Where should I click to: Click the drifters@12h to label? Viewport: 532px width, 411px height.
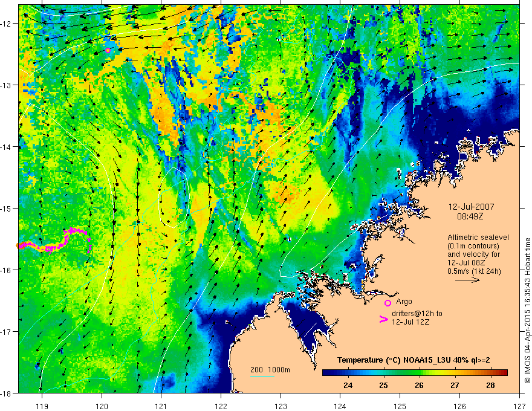417,314
